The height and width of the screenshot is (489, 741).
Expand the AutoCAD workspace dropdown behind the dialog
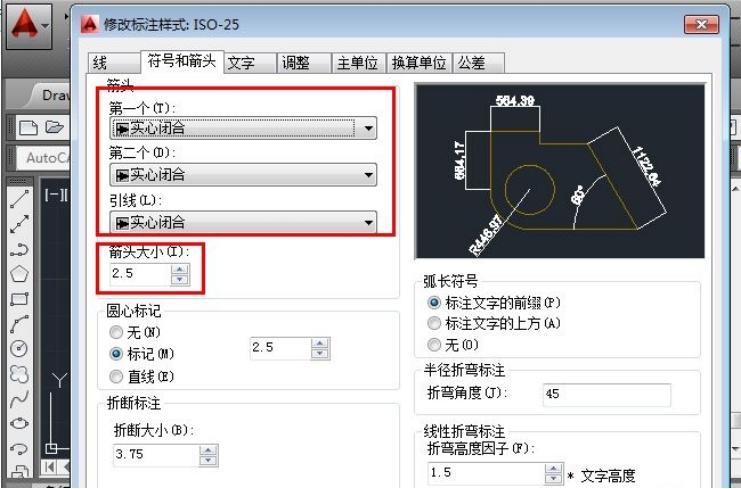click(x=43, y=157)
